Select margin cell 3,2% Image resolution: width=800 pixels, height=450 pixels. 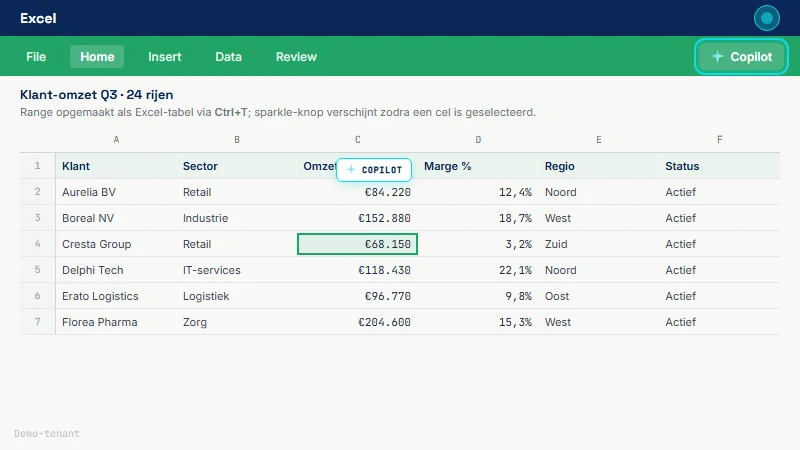(478, 244)
